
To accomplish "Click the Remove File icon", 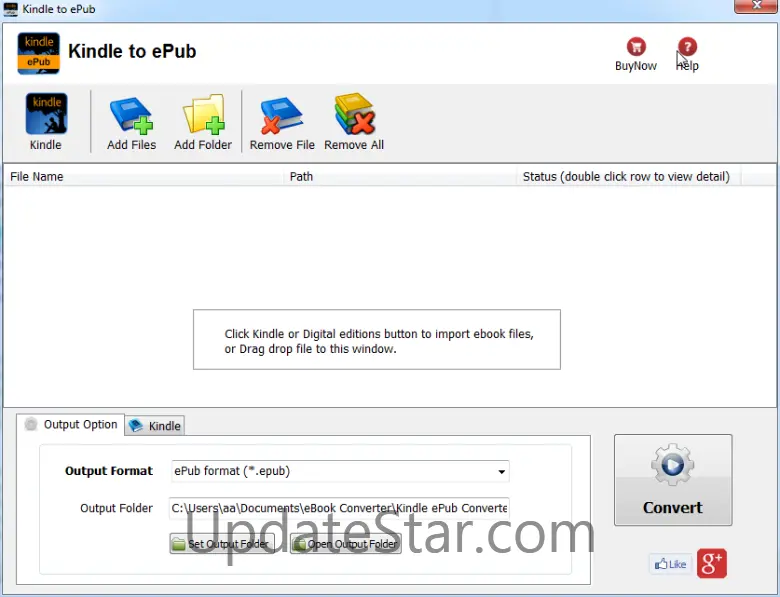I will (282, 115).
